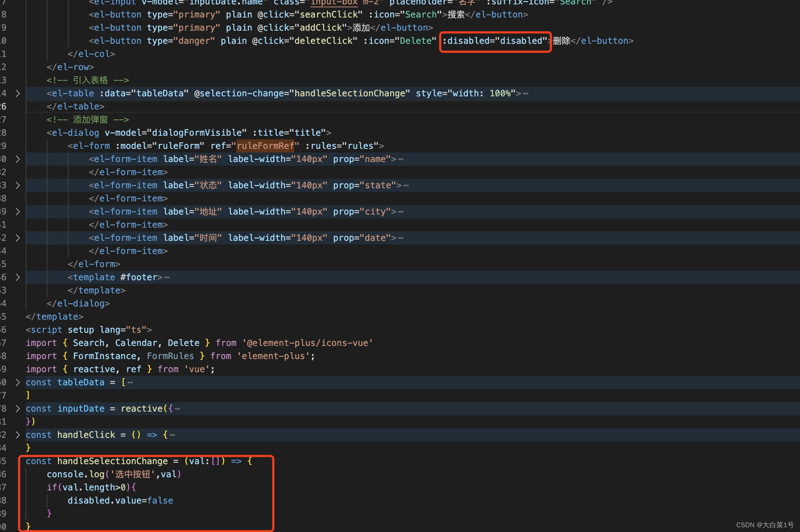Click the width: 100% style value
This screenshot has width=800, height=532.
[482, 93]
